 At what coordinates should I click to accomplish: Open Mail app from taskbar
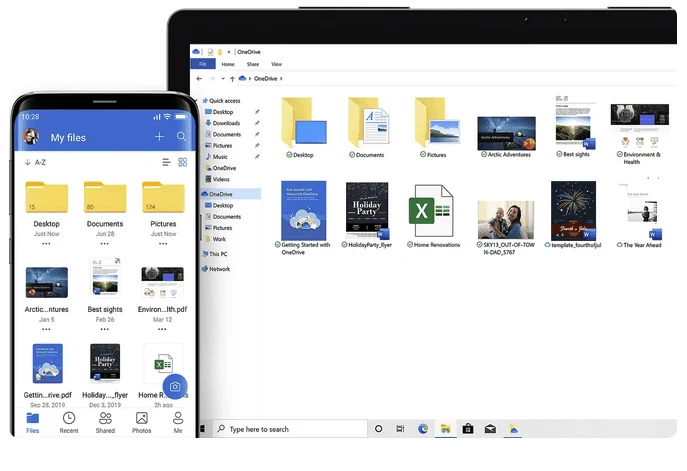490,429
